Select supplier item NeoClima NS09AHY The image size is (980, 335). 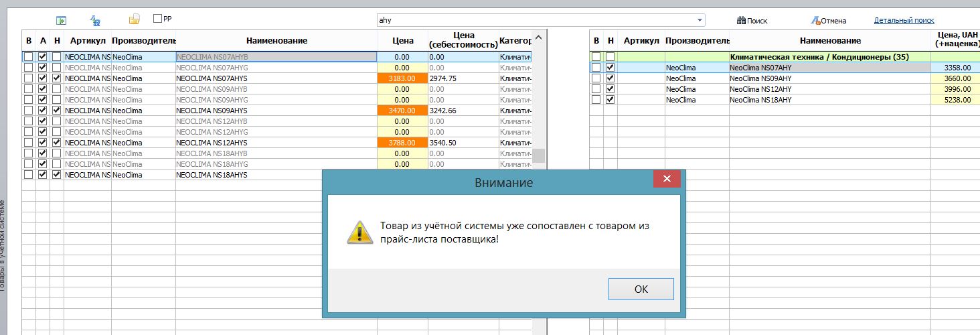pyautogui.click(x=829, y=78)
